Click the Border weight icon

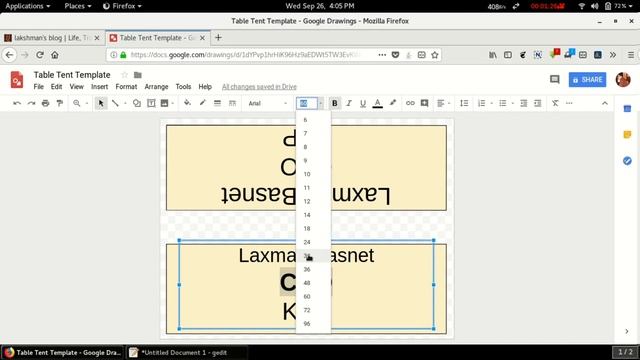[x=217, y=103]
